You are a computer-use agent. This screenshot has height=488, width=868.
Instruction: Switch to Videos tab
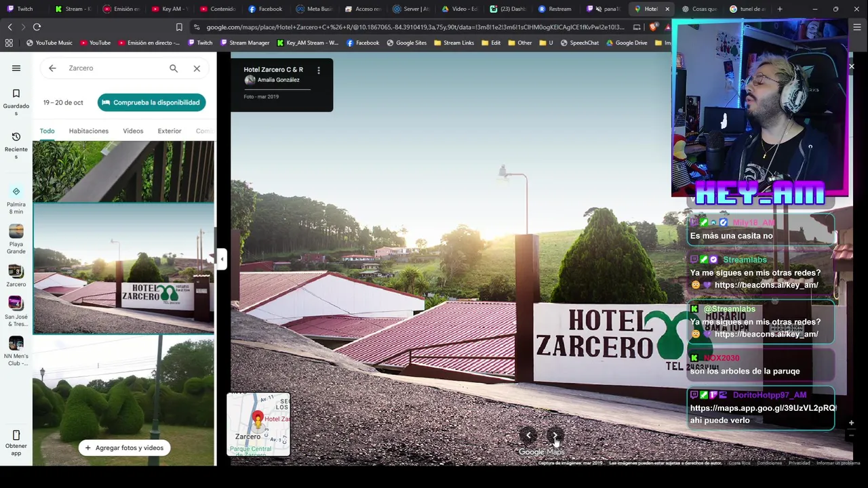point(133,131)
